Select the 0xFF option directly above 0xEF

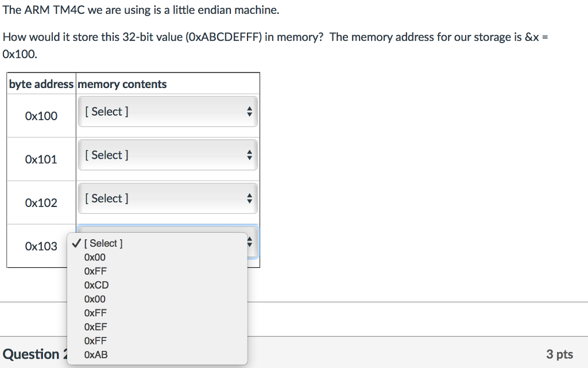[x=95, y=313]
